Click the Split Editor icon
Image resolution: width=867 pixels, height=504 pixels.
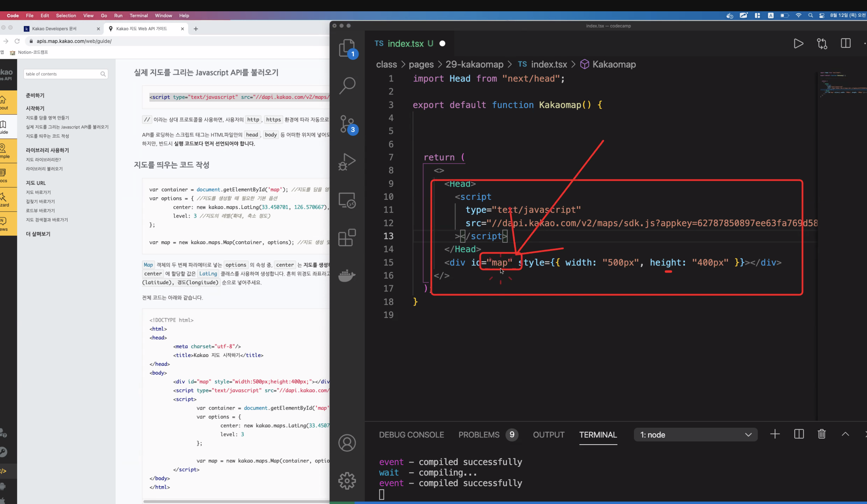[845, 44]
